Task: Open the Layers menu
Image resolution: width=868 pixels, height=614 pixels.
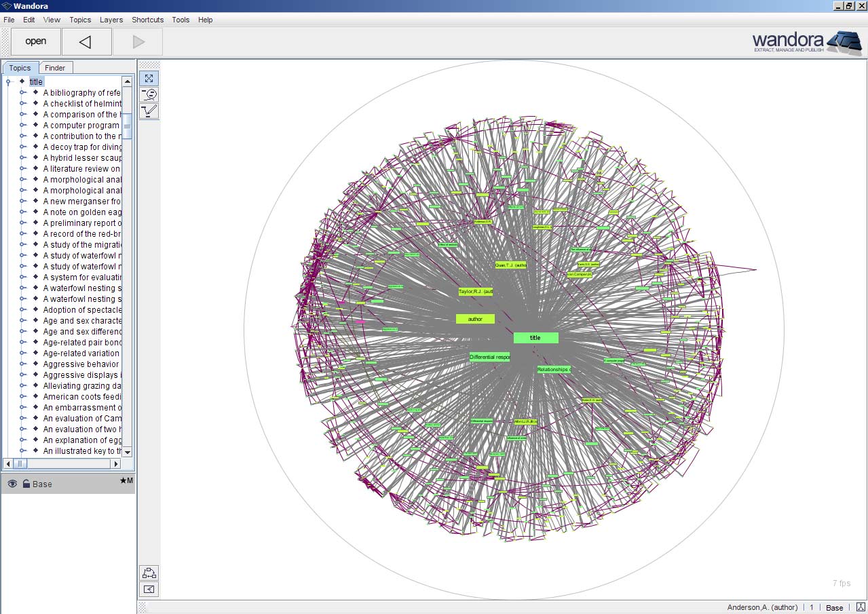Action: 111,20
